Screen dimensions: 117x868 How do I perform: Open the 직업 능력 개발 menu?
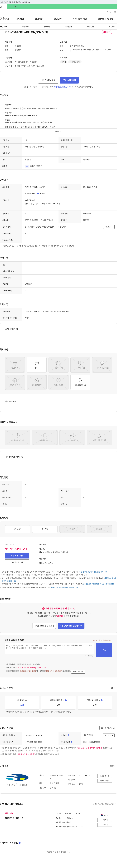(x=80, y=19)
